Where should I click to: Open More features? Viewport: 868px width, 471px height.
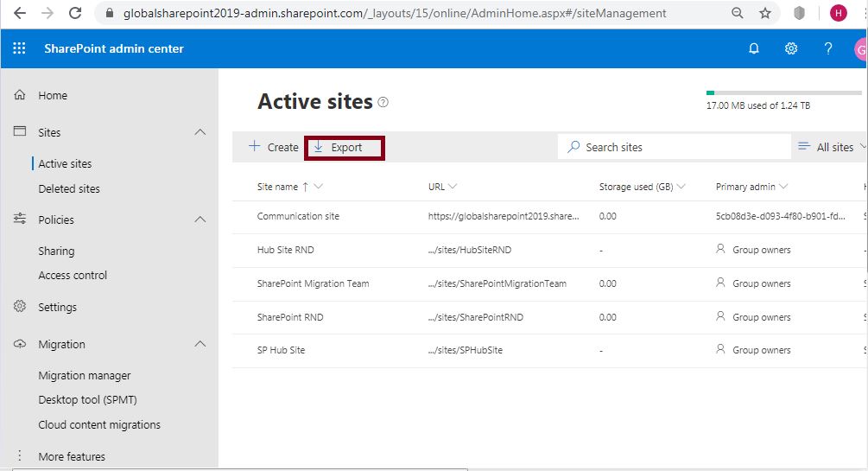tap(72, 456)
